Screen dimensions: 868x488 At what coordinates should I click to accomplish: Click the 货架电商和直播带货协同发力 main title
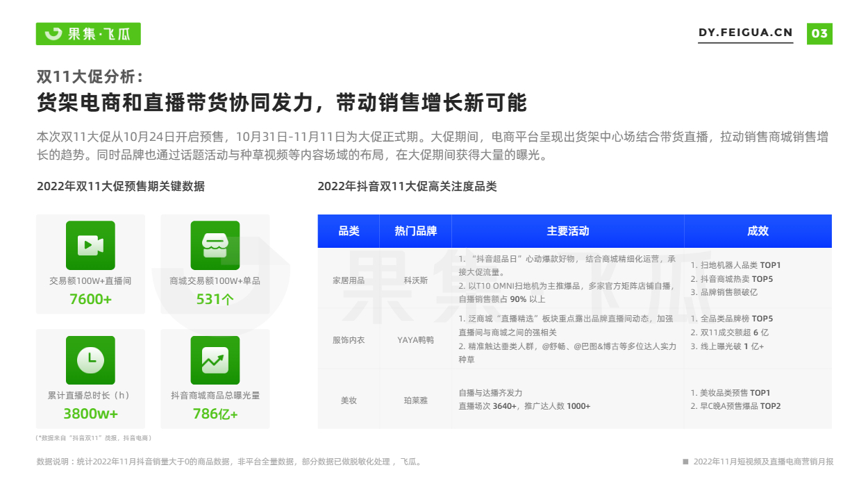[x=281, y=103]
